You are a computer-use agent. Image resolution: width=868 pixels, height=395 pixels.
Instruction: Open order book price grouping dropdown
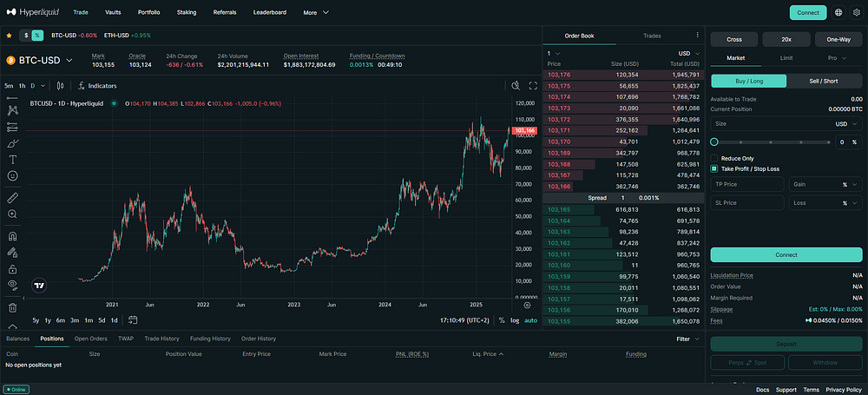pos(554,54)
